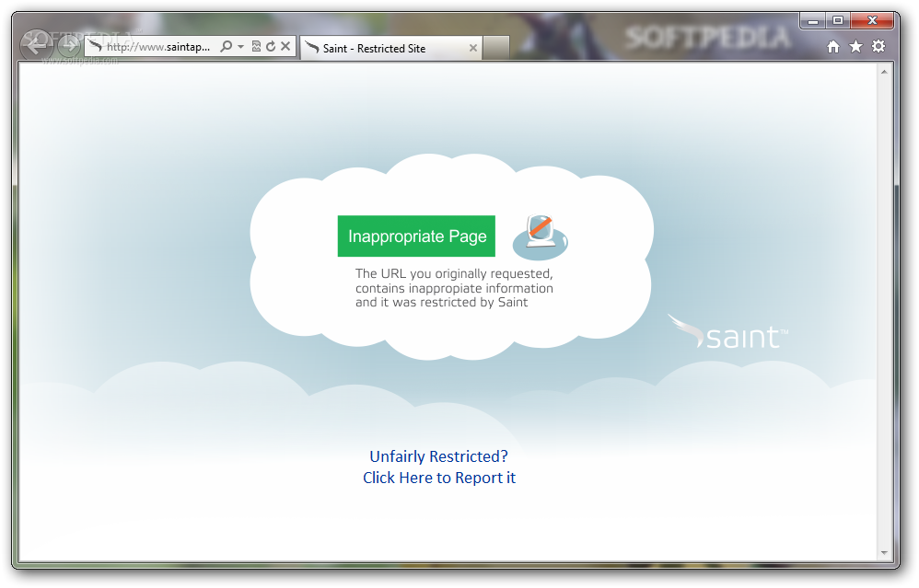Maximize the browser window
The height and width of the screenshot is (588, 919).
pyautogui.click(x=838, y=21)
